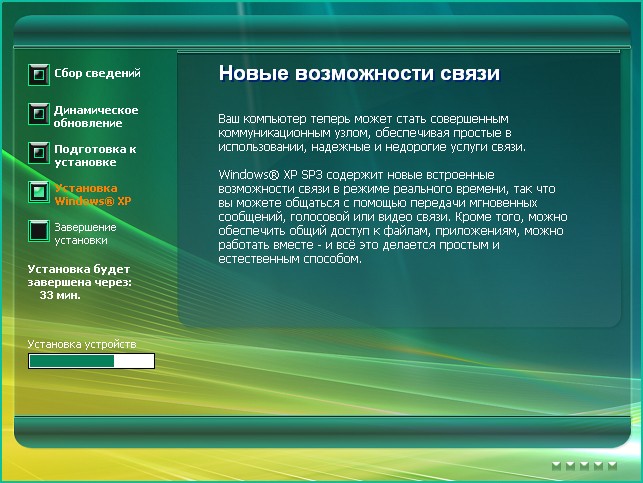Viewport: 643px width, 483px height.
Task: Click the paragraph starting with Ваш компьютер
Action: pyautogui.click(x=365, y=132)
